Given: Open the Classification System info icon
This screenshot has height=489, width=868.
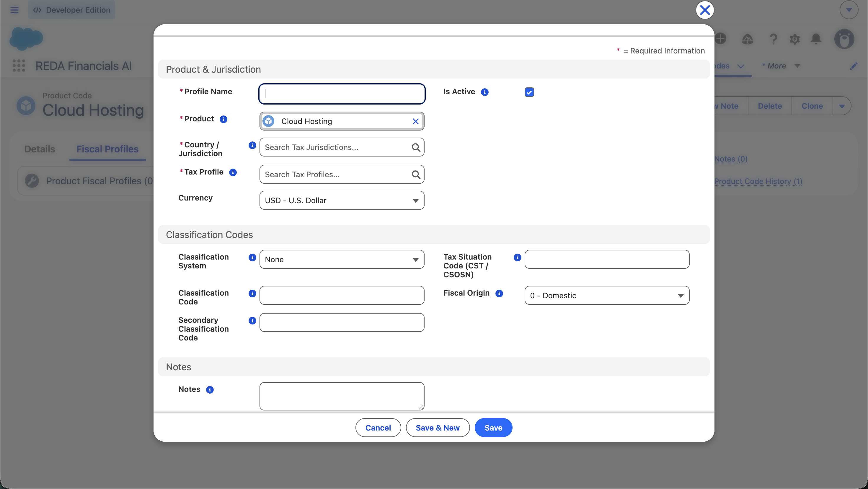Looking at the screenshot, I should 252,257.
